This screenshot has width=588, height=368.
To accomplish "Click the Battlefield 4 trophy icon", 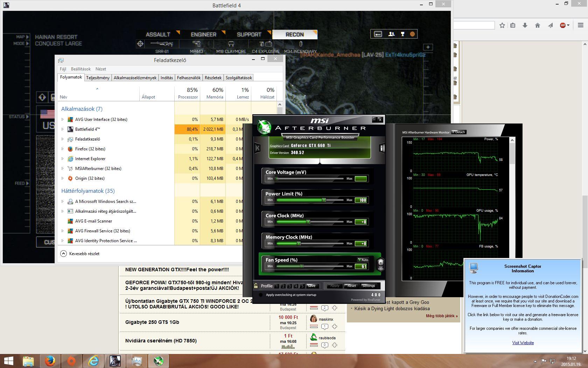I will (402, 34).
